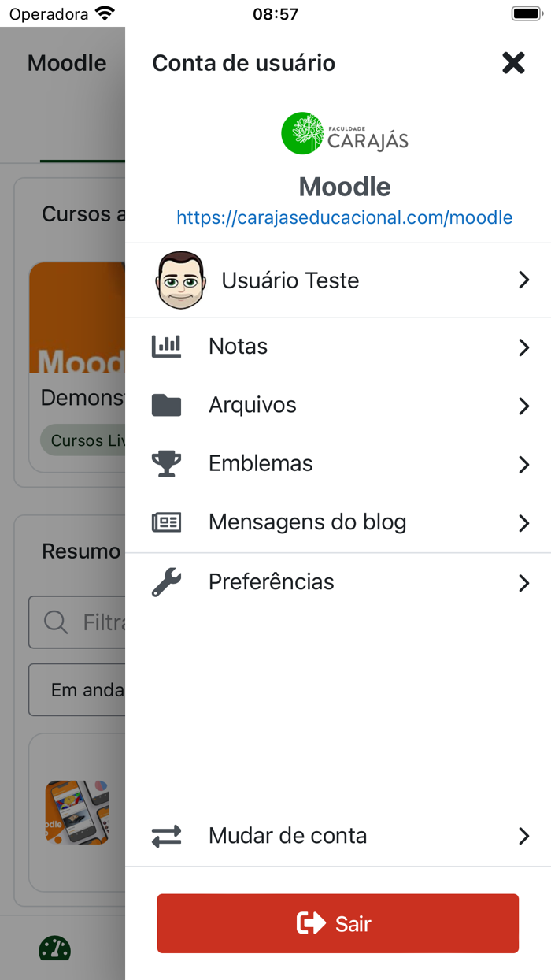This screenshot has width=551, height=980.
Task: Tap the Mudar de conta arrows icon
Action: click(167, 835)
